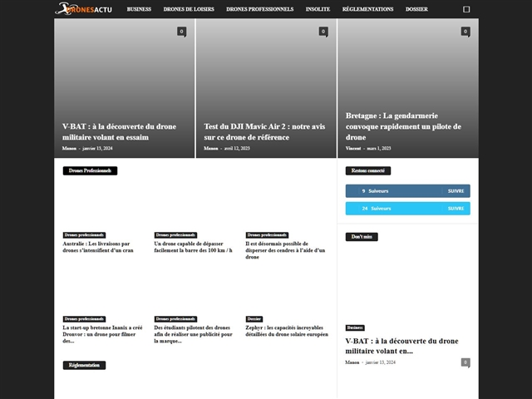This screenshot has width=532, height=399.
Task: Click the Drones Professionnels section label
Action: (x=90, y=170)
